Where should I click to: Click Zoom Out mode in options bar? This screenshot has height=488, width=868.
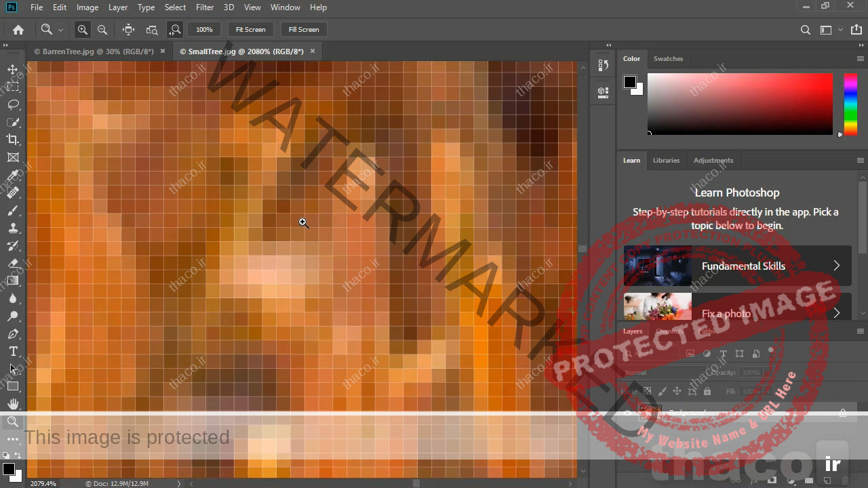[x=102, y=29]
